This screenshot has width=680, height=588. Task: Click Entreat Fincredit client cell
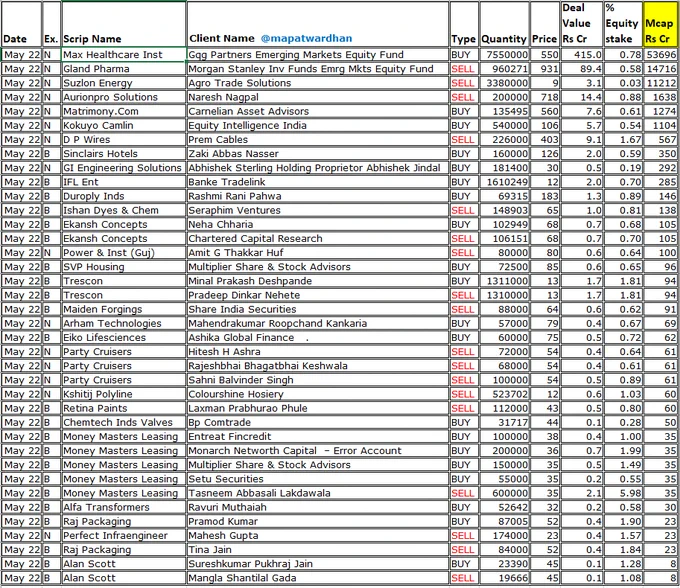point(318,437)
